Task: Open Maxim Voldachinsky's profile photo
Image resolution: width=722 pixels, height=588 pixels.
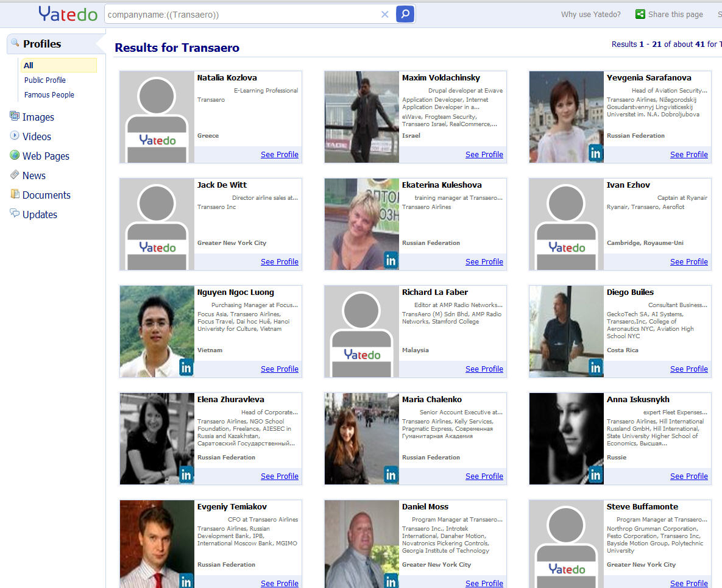Action: click(x=361, y=117)
